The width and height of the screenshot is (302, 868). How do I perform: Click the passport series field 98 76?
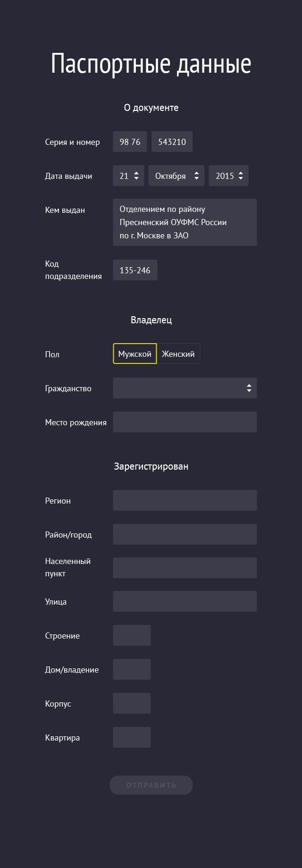click(x=130, y=142)
